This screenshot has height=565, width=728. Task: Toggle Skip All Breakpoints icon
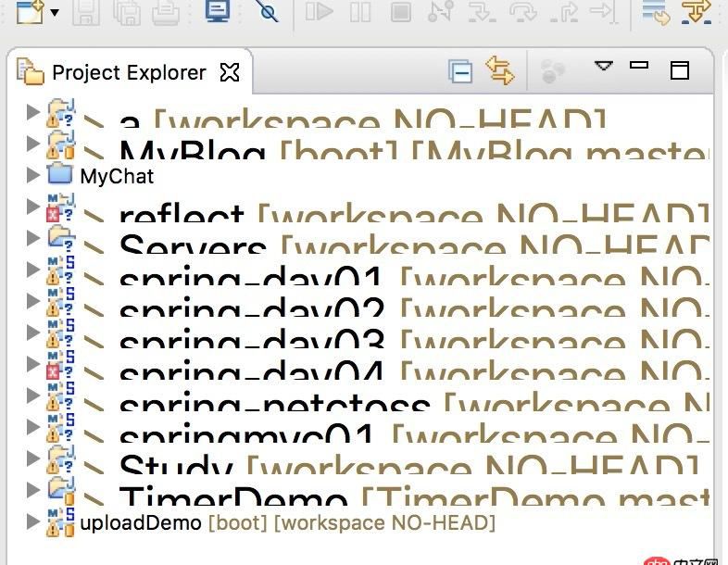point(267,11)
